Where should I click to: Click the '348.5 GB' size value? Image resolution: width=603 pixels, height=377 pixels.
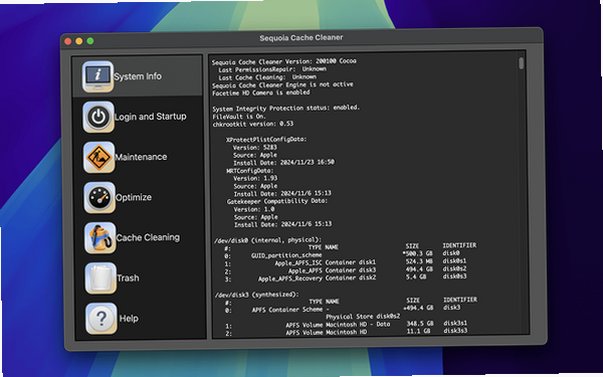tap(420, 324)
